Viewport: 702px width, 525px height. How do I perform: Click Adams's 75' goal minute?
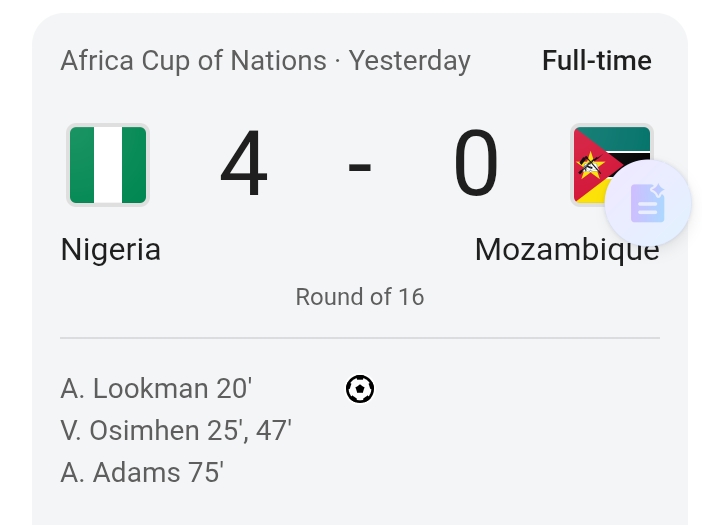(x=205, y=472)
